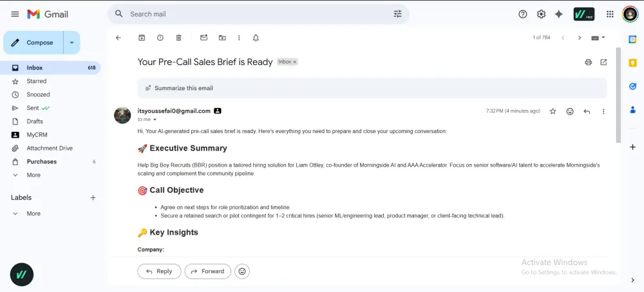Get add-ons plus icon in side panel
This screenshot has height=292, width=644.
pos(632,147)
